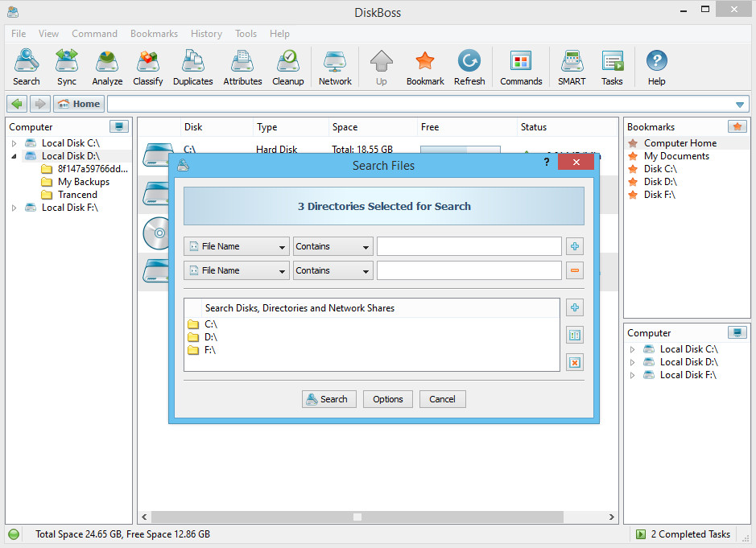The height and width of the screenshot is (548, 756).
Task: Open the first Contains operator dropdown
Action: click(x=333, y=246)
